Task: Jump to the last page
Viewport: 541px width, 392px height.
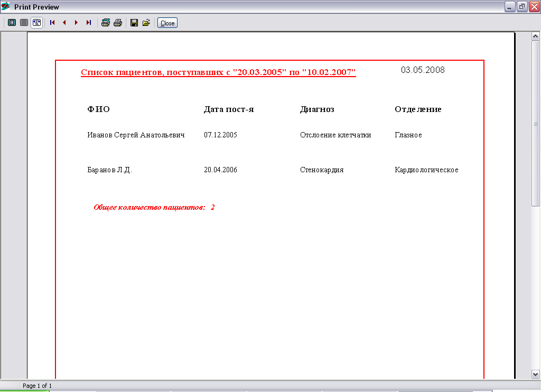Action: click(x=89, y=23)
